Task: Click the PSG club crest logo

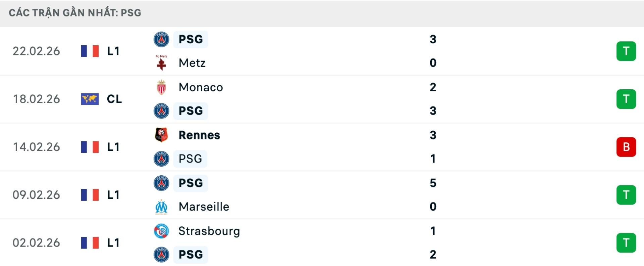Action: click(x=161, y=39)
